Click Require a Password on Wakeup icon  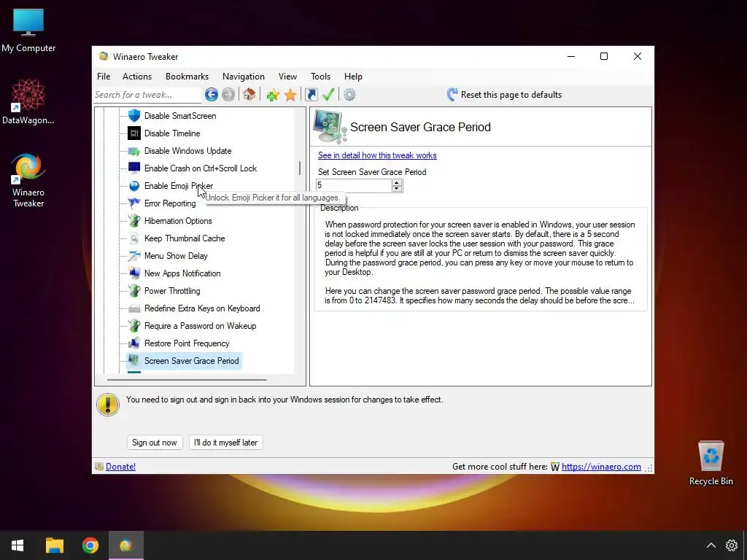[134, 326]
